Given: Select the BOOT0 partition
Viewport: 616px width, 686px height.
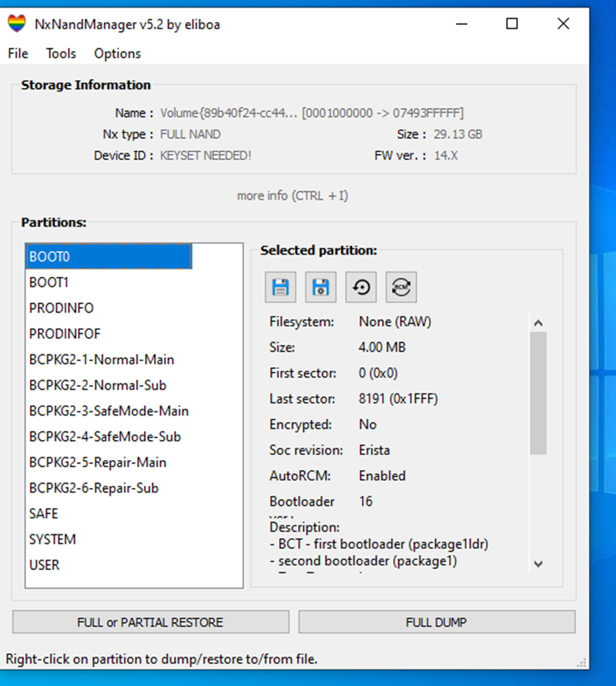Looking at the screenshot, I should 109,256.
